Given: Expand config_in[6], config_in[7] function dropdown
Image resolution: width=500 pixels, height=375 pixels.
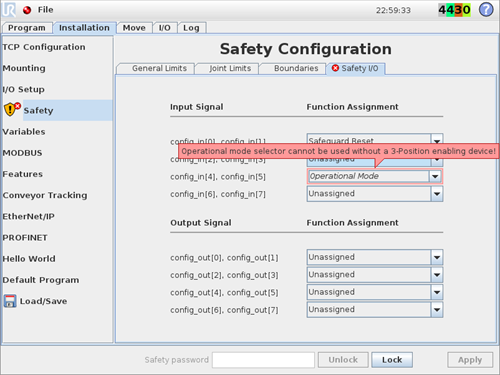Looking at the screenshot, I should 437,194.
